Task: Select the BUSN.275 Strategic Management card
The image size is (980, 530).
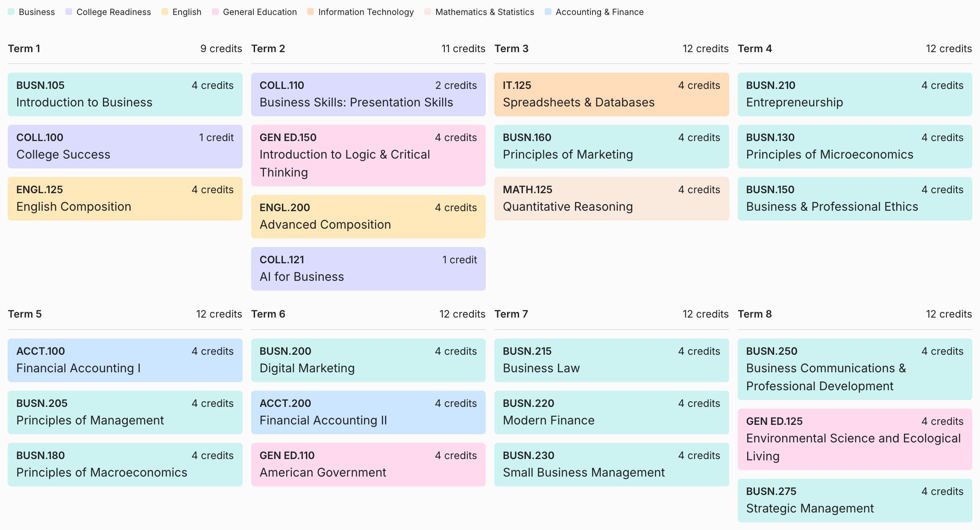Action: click(855, 500)
